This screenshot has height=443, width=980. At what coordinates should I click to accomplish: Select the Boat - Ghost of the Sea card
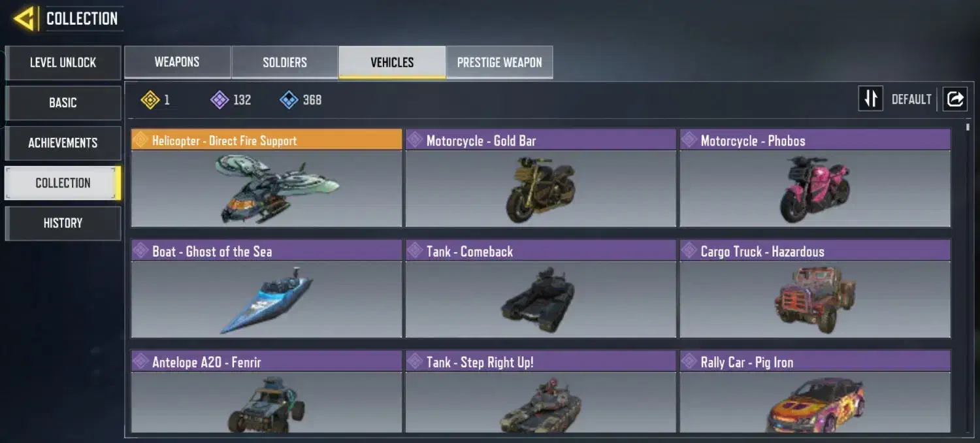coord(267,289)
